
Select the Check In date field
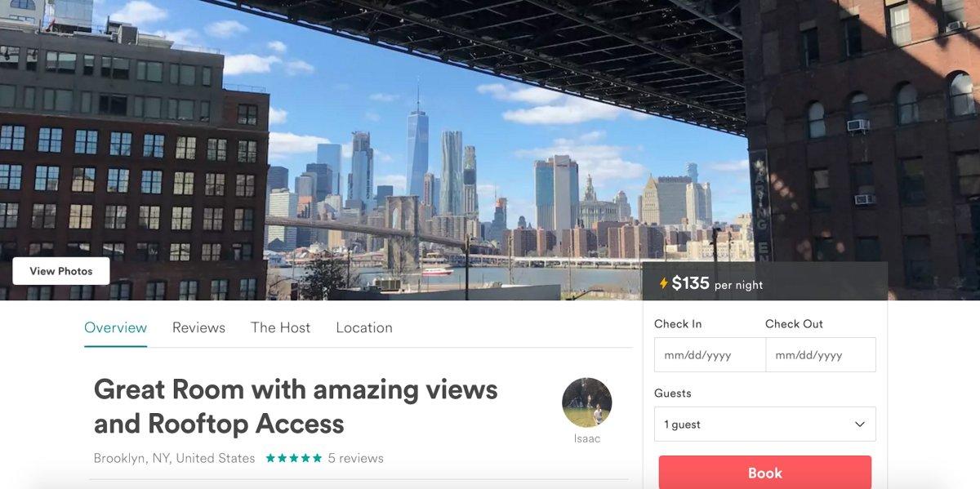click(710, 355)
